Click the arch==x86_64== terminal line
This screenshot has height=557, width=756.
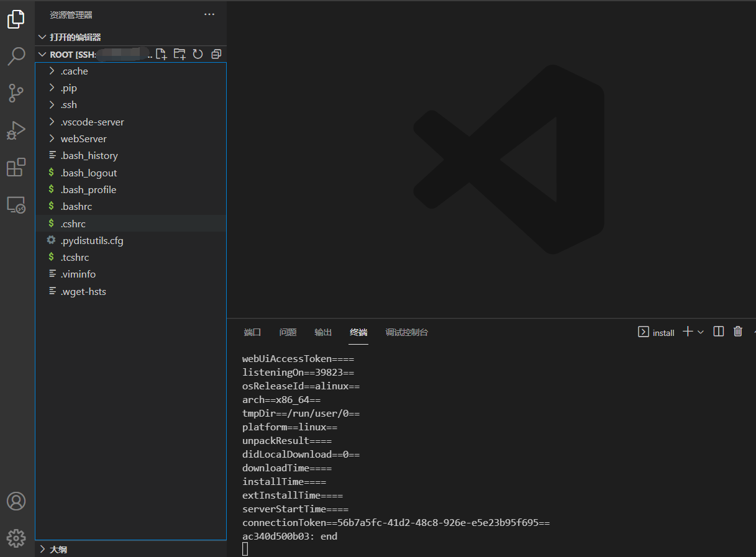[281, 400]
